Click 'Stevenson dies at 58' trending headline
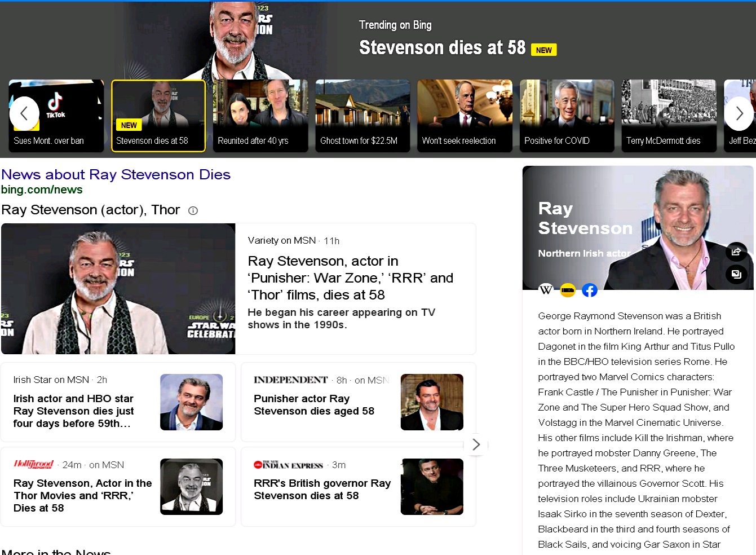 tap(443, 48)
